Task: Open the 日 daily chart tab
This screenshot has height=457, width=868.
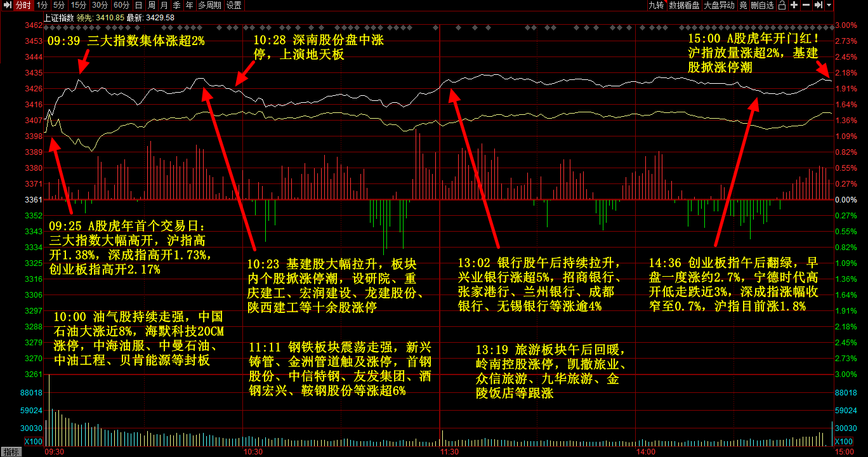Action: tap(138, 5)
